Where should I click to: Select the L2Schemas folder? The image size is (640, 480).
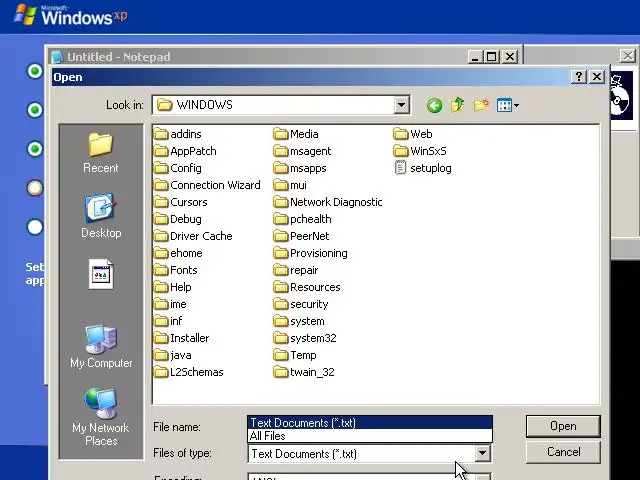[189, 372]
